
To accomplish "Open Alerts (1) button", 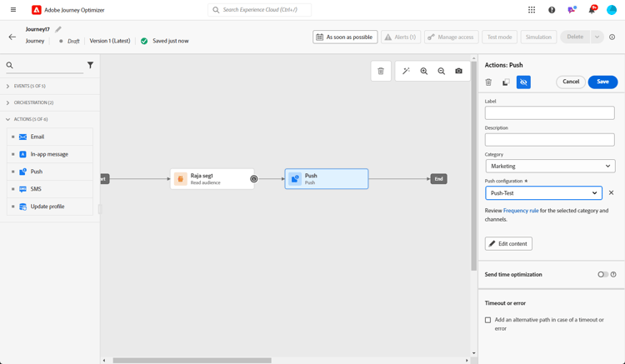I will [401, 37].
